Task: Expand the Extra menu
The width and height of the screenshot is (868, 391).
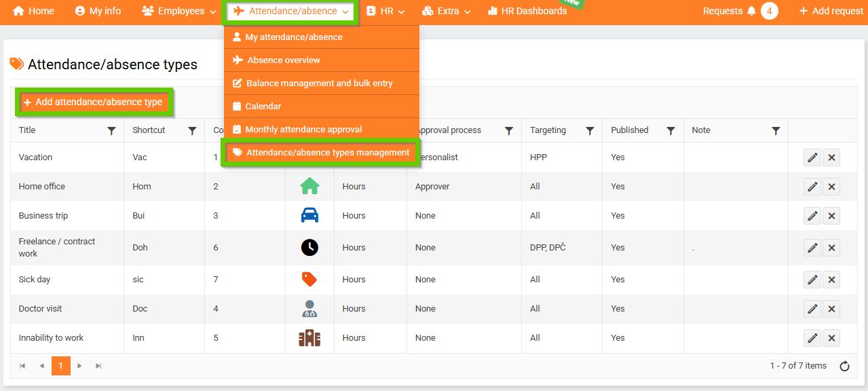Action: (x=447, y=11)
